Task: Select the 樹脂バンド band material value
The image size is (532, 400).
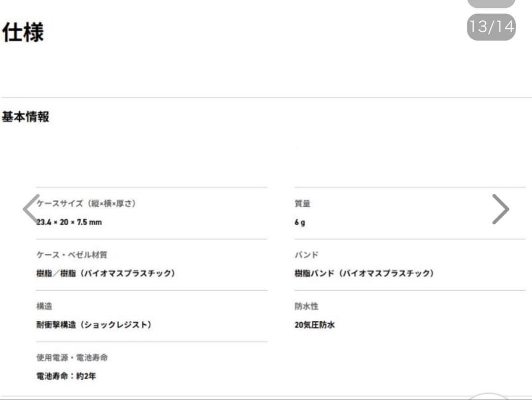Action: click(364, 273)
